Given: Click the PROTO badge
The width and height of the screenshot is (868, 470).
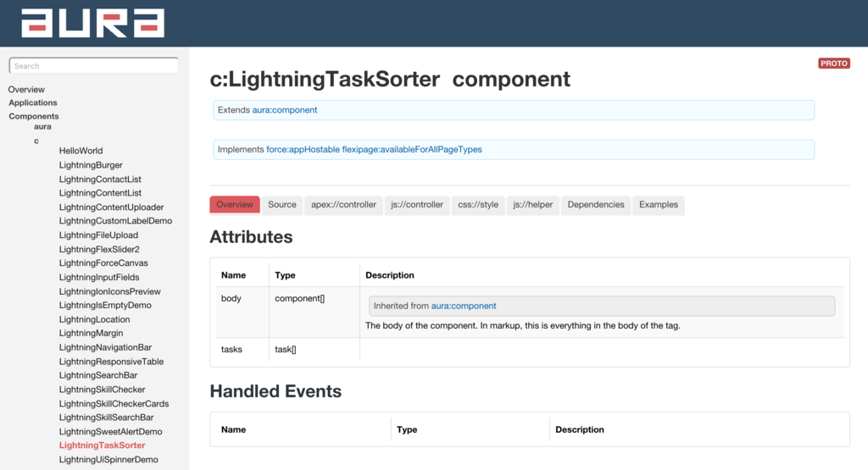Looking at the screenshot, I should 834,64.
